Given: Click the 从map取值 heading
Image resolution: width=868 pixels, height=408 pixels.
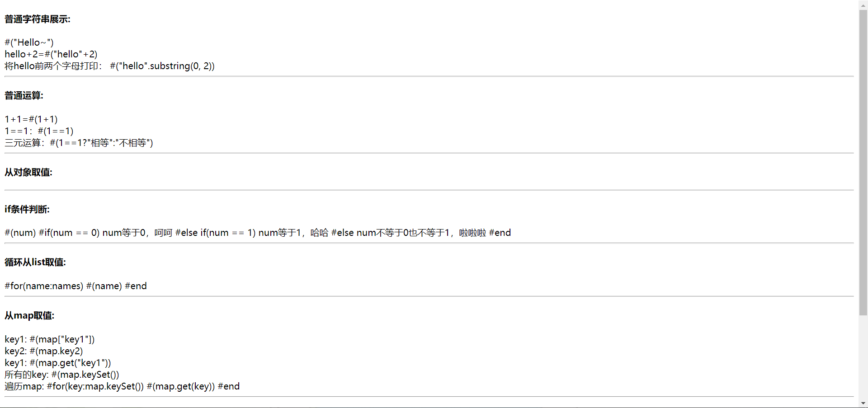Looking at the screenshot, I should [x=29, y=315].
